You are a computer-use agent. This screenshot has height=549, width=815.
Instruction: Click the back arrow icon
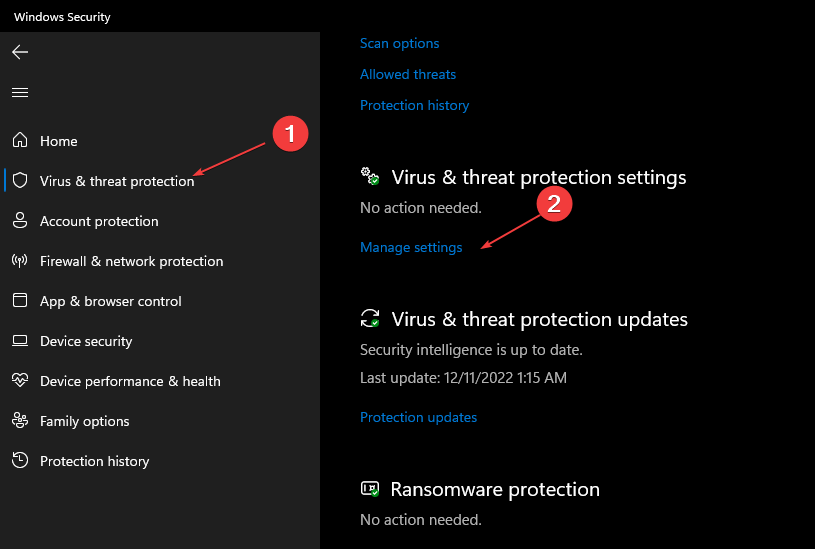point(20,52)
